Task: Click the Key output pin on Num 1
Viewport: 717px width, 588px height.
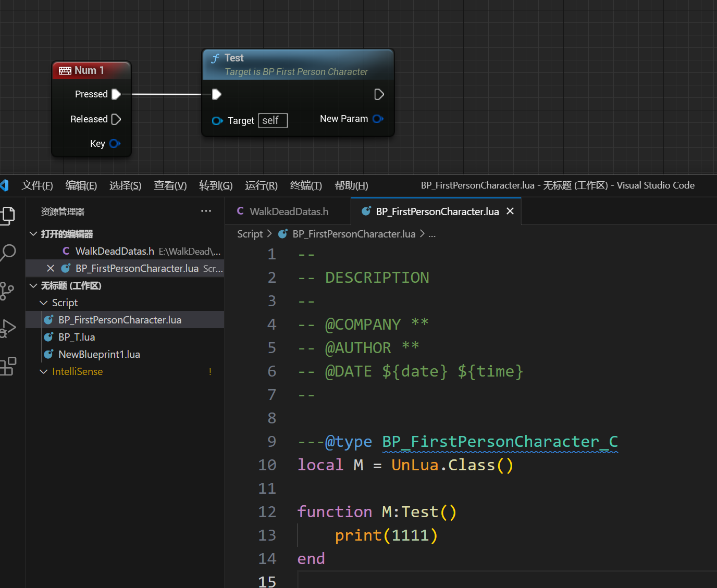Action: 115,143
